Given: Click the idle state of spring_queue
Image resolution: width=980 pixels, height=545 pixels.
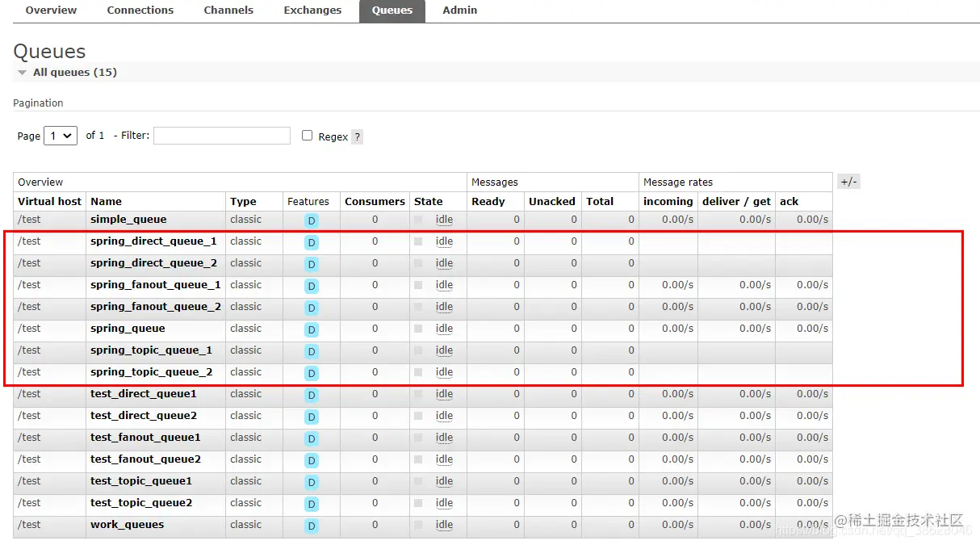Looking at the screenshot, I should coord(444,329).
